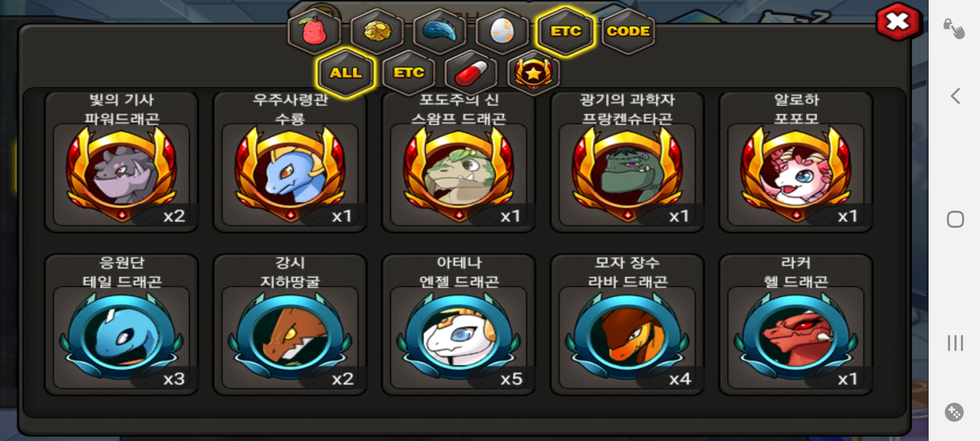Select the gold nugget category tab
The image size is (980, 441).
tap(377, 31)
